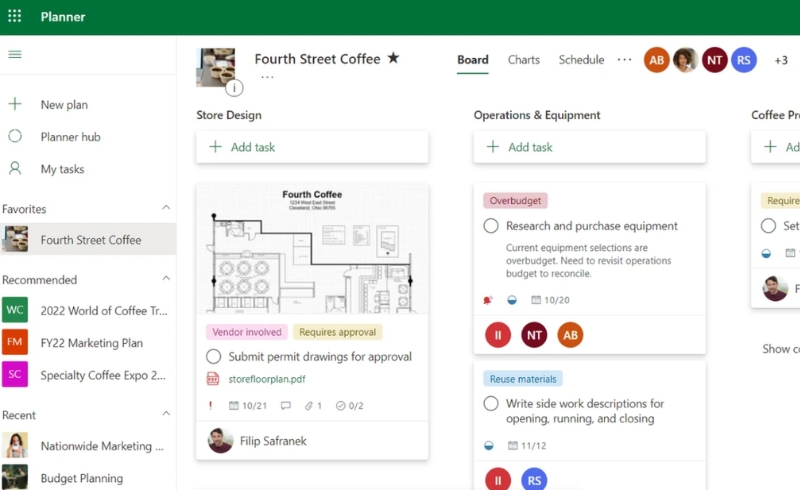Click the Store Design bucket title
The height and width of the screenshot is (490, 800).
[229, 115]
